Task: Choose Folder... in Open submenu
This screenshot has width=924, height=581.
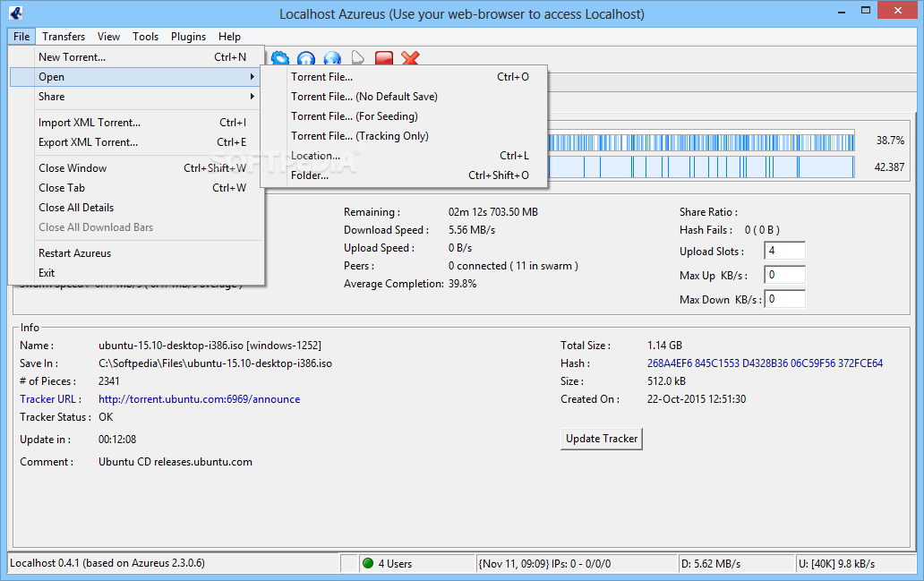Action: tap(405, 175)
